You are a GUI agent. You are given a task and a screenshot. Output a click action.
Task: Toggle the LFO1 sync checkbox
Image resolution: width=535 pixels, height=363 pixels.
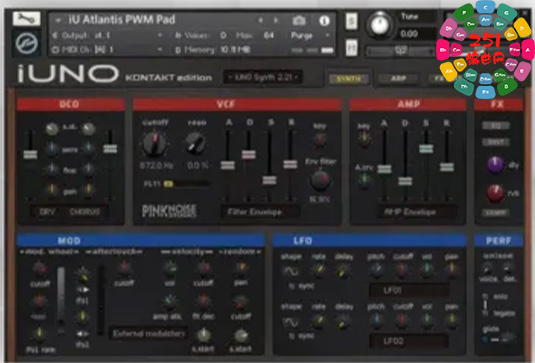coord(291,286)
